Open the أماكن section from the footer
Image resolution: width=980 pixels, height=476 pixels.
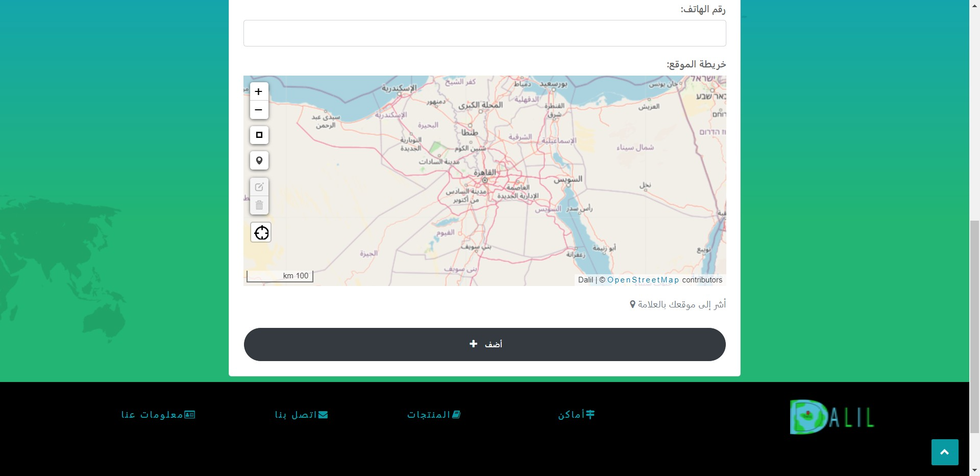tap(576, 415)
